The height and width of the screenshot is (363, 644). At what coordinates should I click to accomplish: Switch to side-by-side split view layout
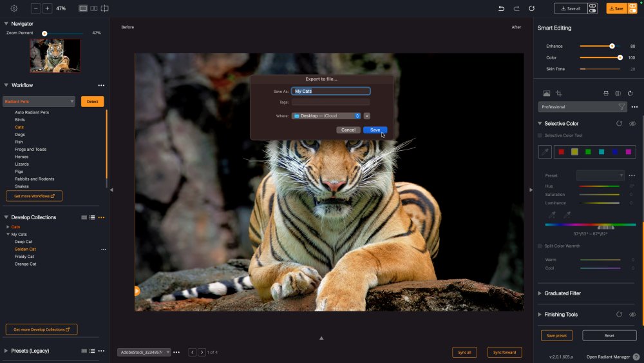coord(93,8)
